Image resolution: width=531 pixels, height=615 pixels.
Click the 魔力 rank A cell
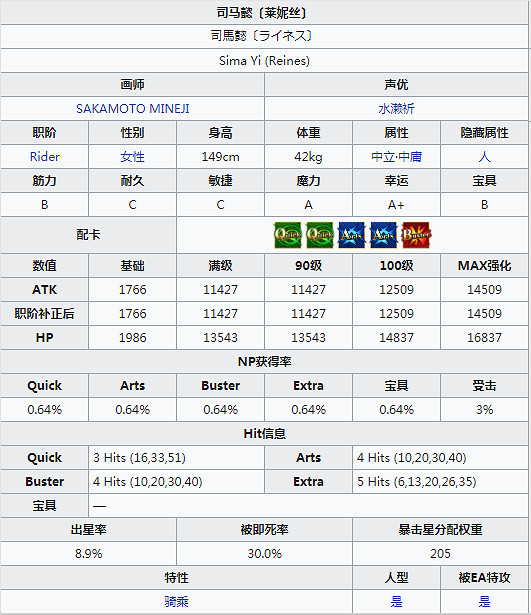pyautogui.click(x=308, y=205)
